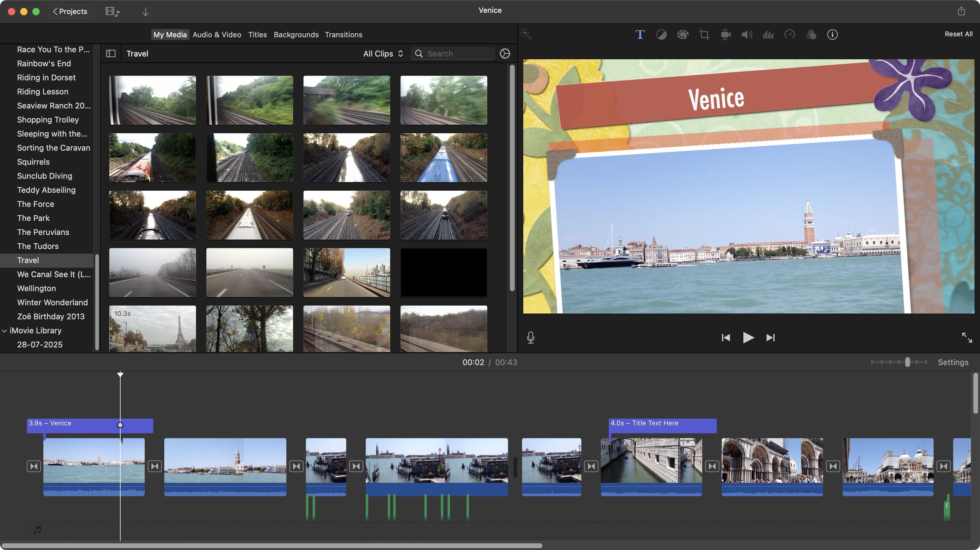Click the Reset All button
Image resolution: width=980 pixels, height=550 pixels.
click(x=958, y=34)
